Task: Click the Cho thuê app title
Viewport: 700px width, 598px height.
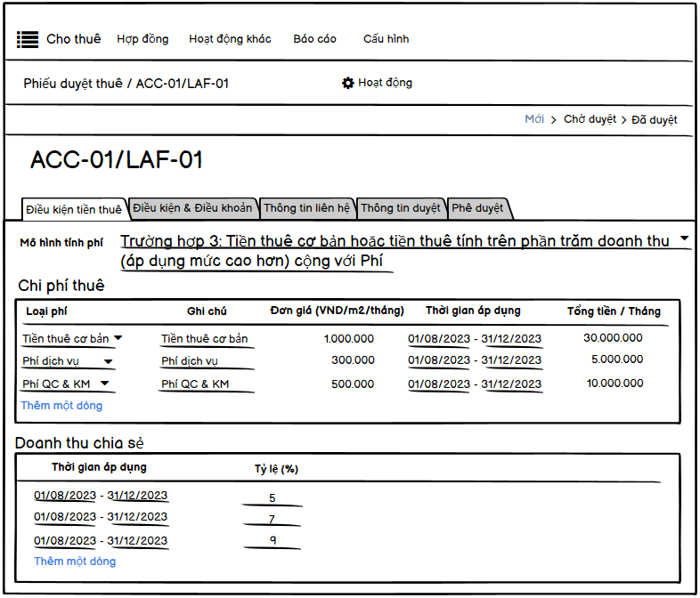Action: 74,39
